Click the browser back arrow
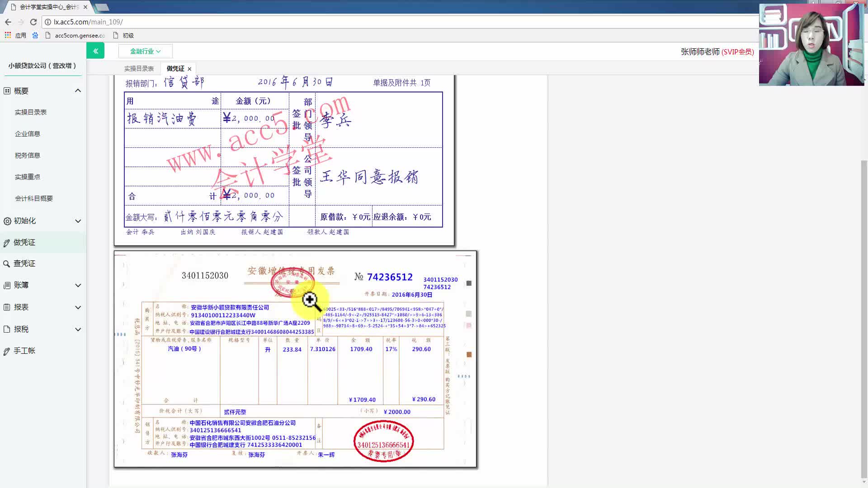This screenshot has height=488, width=868. coord(9,22)
